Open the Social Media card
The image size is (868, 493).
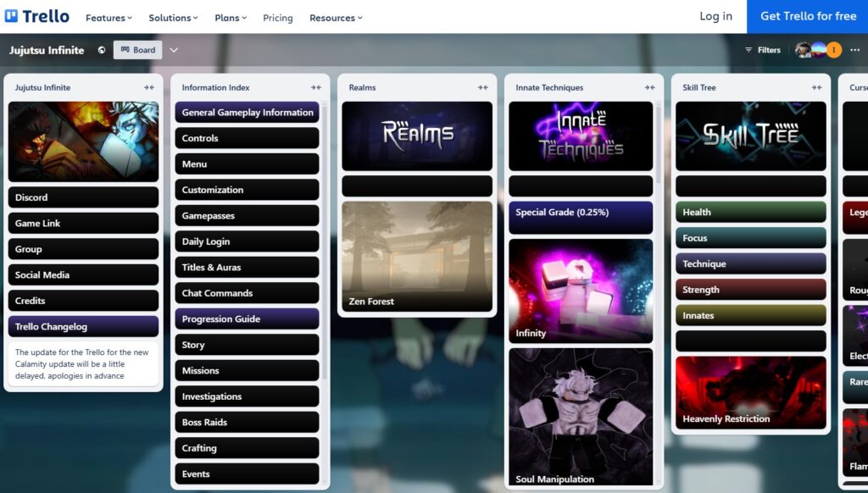pyautogui.click(x=84, y=275)
